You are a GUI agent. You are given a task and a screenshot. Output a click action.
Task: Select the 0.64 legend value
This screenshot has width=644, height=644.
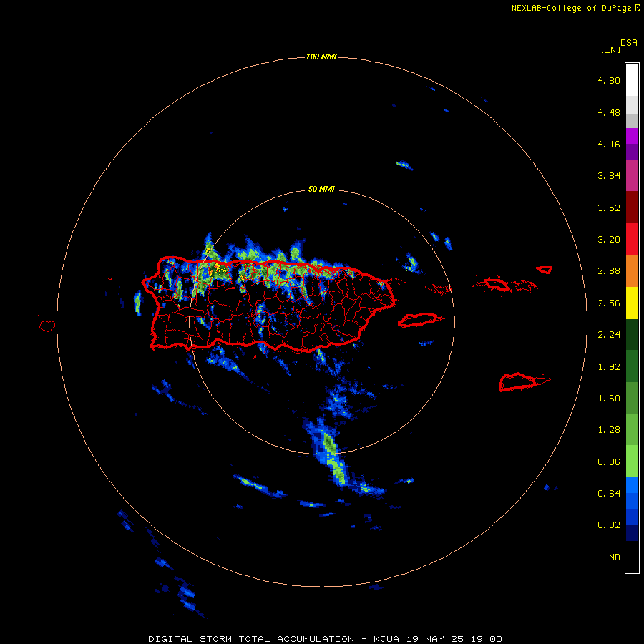tap(609, 494)
